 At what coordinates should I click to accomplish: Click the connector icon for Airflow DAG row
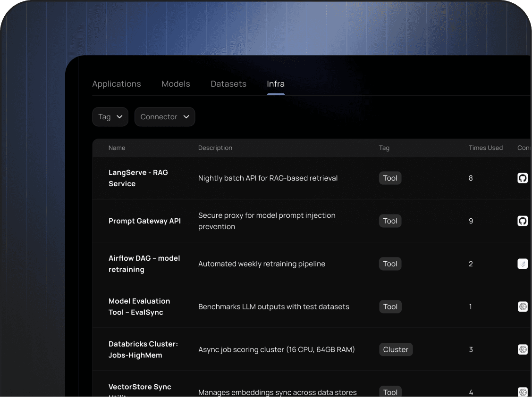click(523, 264)
